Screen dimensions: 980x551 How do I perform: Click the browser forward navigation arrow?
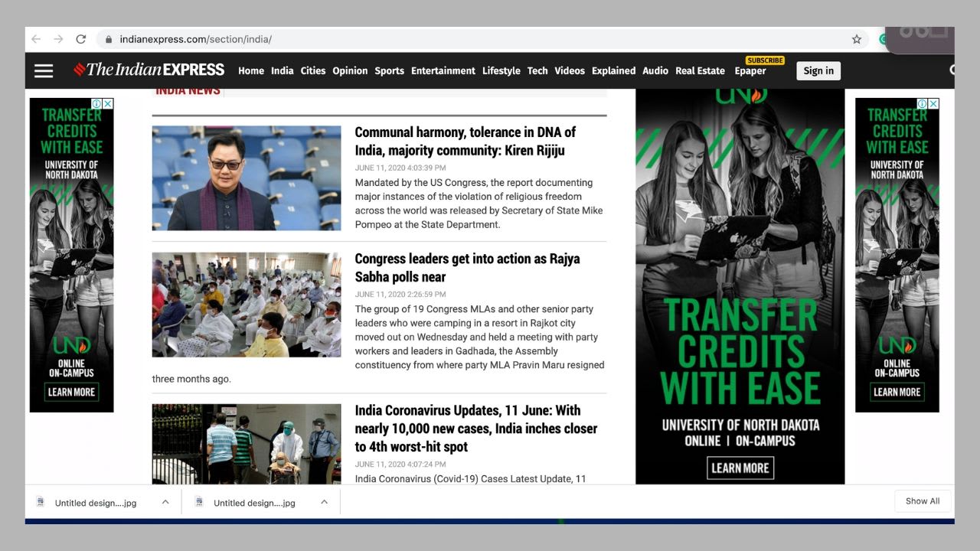pyautogui.click(x=57, y=39)
